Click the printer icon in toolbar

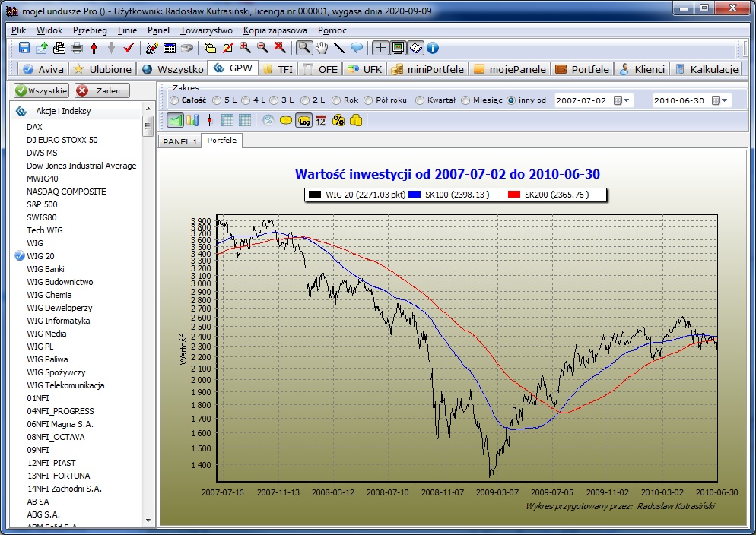pos(77,48)
